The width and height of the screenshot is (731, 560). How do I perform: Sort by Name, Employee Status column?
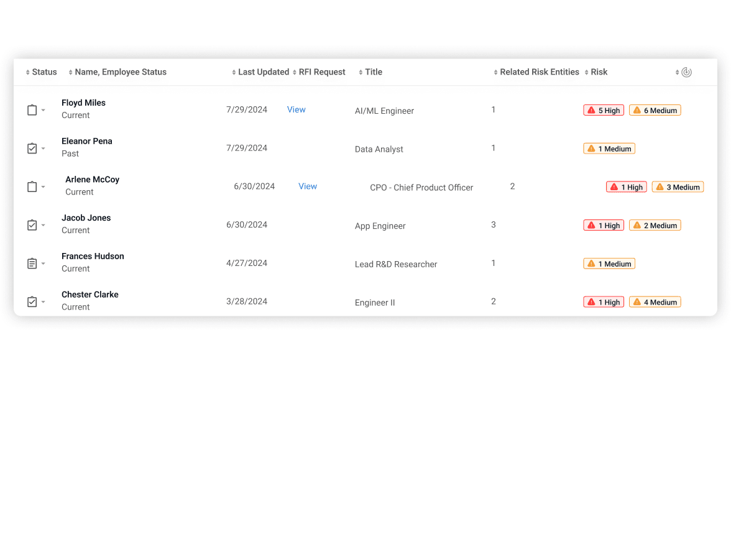click(x=120, y=72)
